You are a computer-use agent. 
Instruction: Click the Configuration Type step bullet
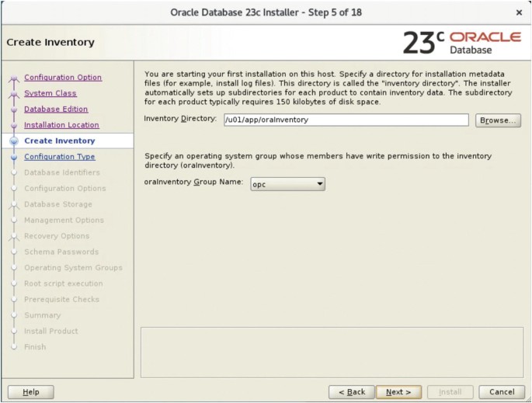tap(14, 157)
